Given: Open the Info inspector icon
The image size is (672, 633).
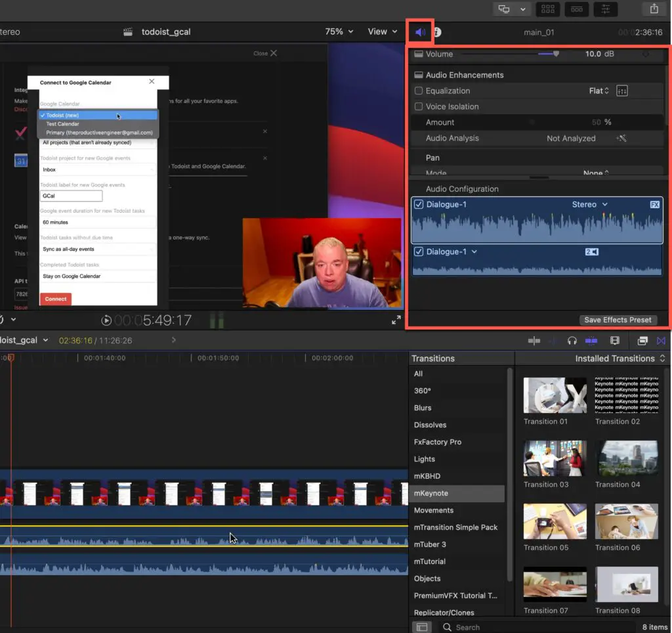Looking at the screenshot, I should (x=437, y=32).
